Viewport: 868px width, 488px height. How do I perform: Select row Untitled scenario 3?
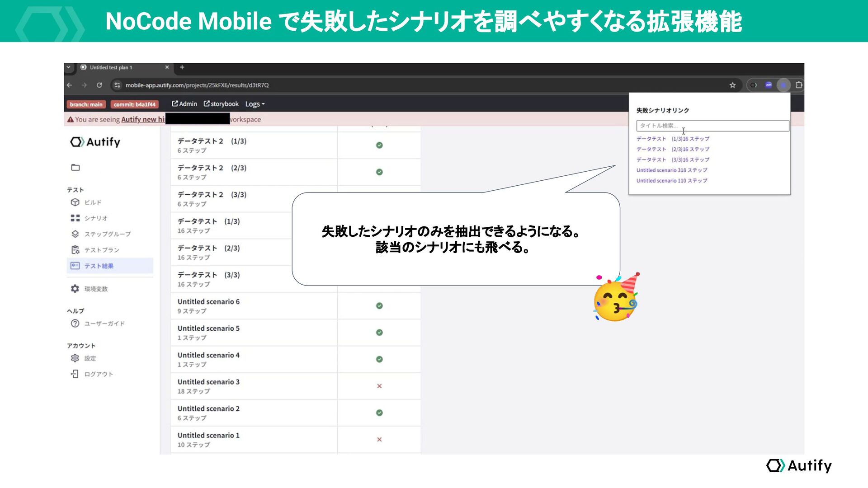click(x=296, y=386)
